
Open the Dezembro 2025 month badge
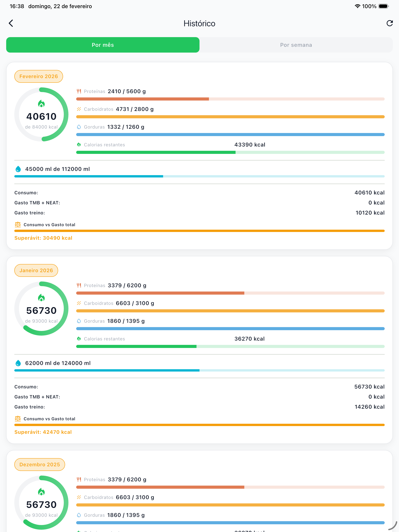pyautogui.click(x=40, y=464)
